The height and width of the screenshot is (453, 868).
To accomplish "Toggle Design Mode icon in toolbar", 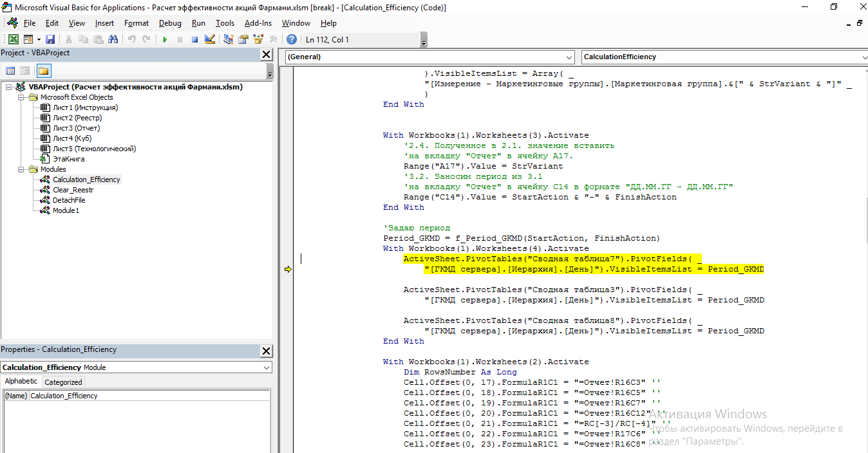I will coord(209,39).
